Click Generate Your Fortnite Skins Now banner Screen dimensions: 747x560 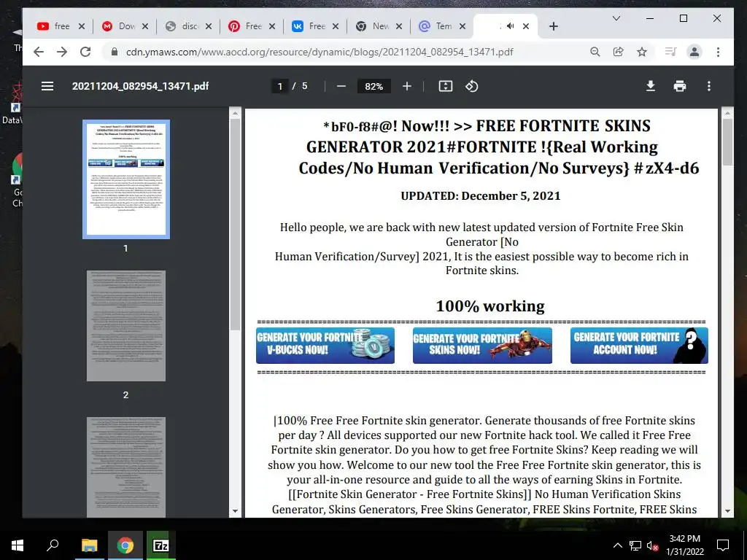[x=482, y=345]
